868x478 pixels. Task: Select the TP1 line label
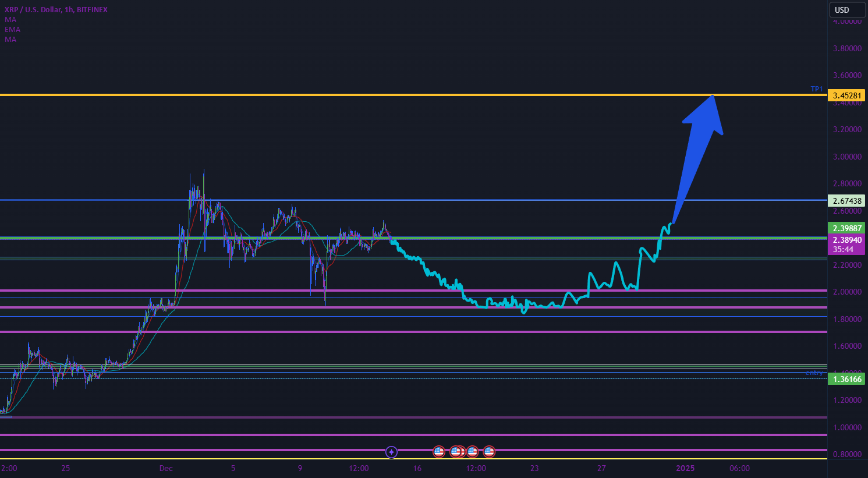(x=817, y=89)
